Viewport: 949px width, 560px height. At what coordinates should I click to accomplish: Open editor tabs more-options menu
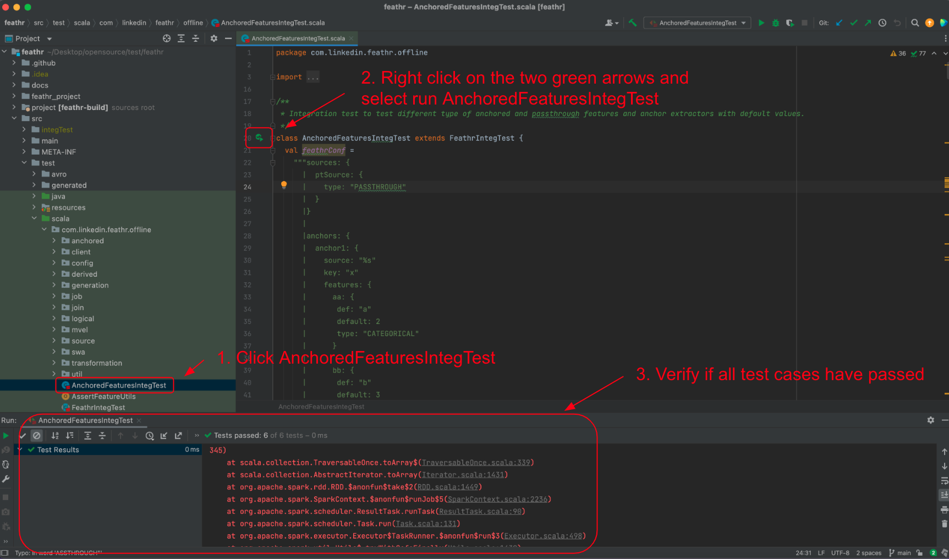coord(945,39)
